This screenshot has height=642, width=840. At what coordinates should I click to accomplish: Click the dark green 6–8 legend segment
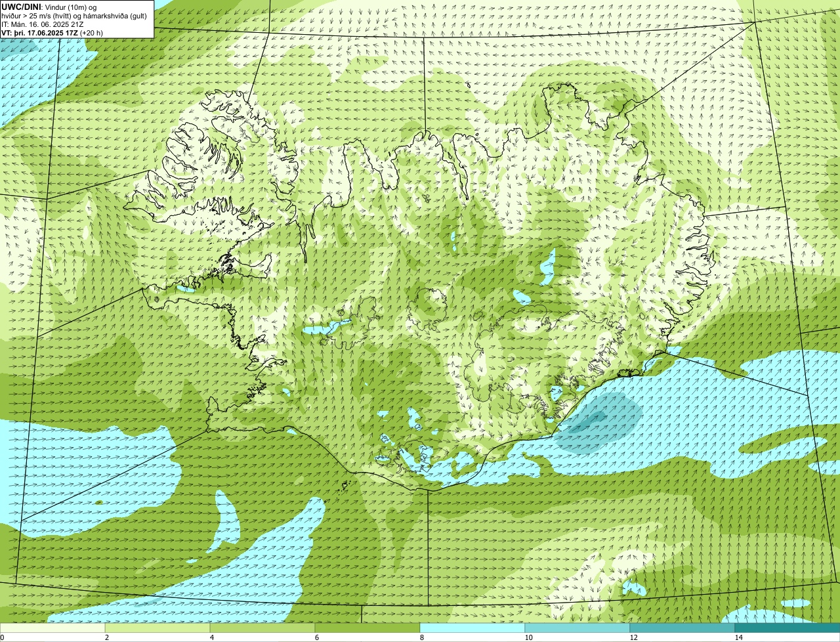[x=367, y=628]
